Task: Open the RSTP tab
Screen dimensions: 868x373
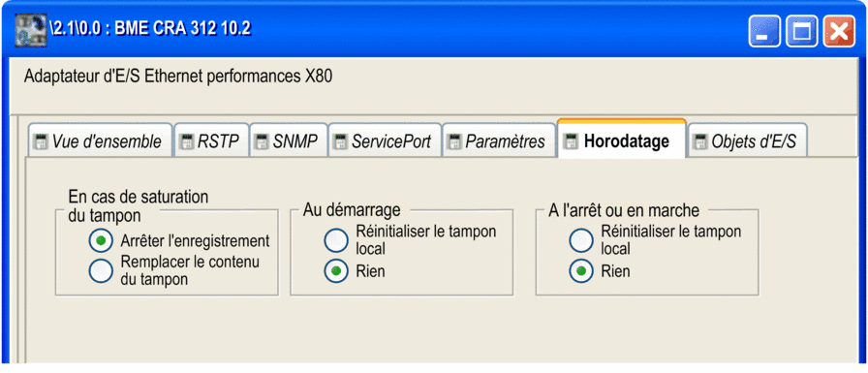Action: [x=211, y=140]
